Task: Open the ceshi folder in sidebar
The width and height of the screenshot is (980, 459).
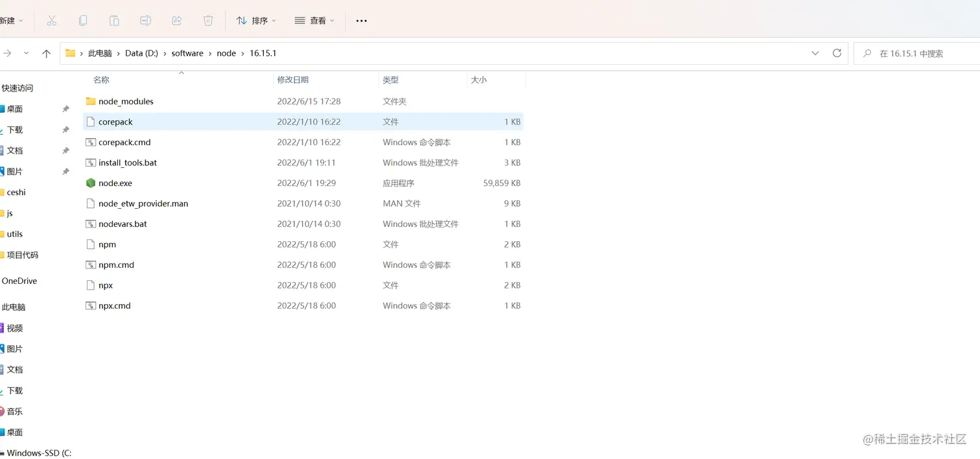Action: pos(16,192)
